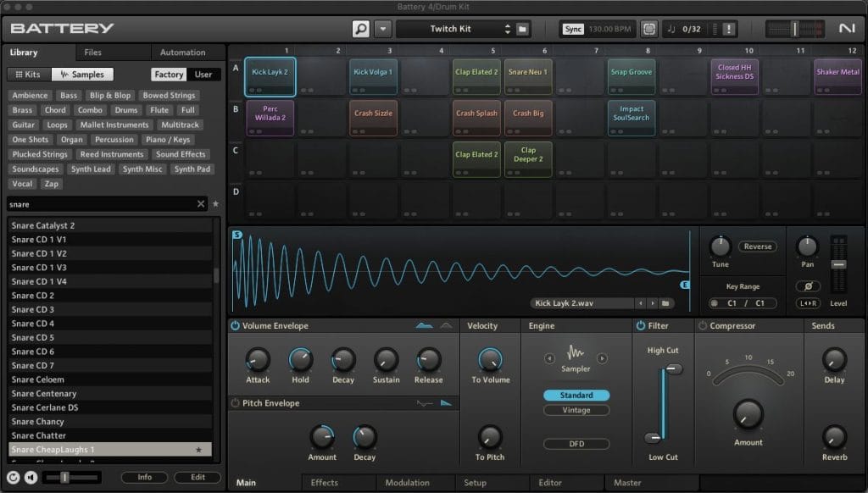Toggle the Volume Envelope power button
This screenshot has width=868, height=493.
(235, 326)
